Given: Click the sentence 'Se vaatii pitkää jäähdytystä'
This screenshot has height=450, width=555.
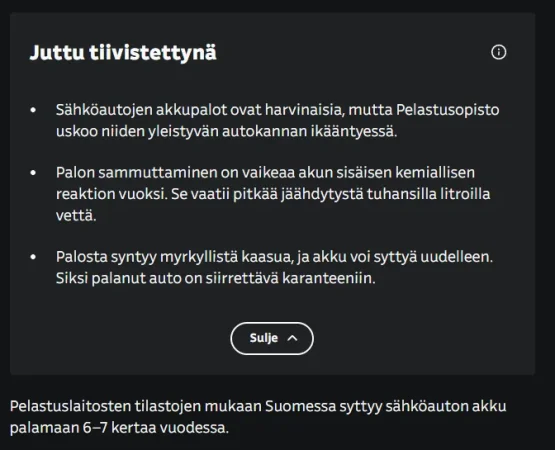Looking at the screenshot, I should [267, 194].
